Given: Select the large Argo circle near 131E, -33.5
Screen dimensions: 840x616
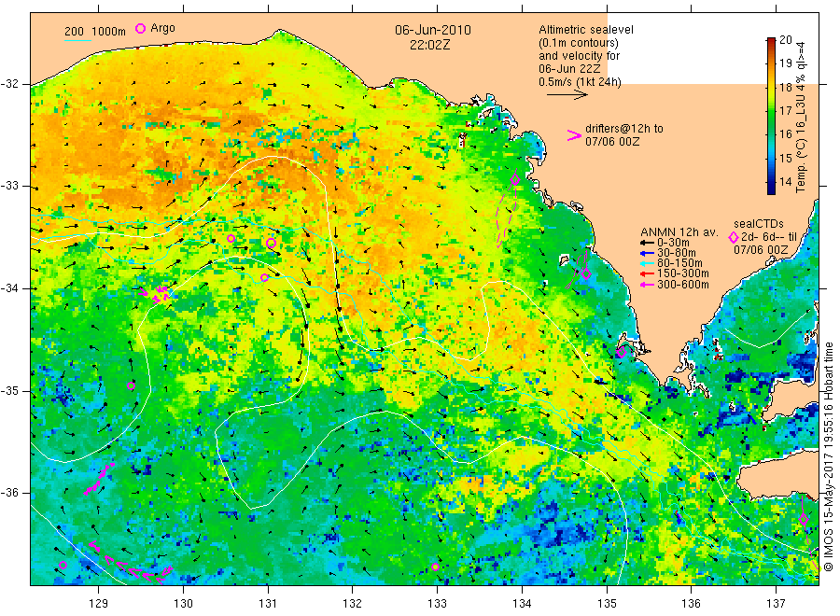Looking at the screenshot, I should 271,244.
